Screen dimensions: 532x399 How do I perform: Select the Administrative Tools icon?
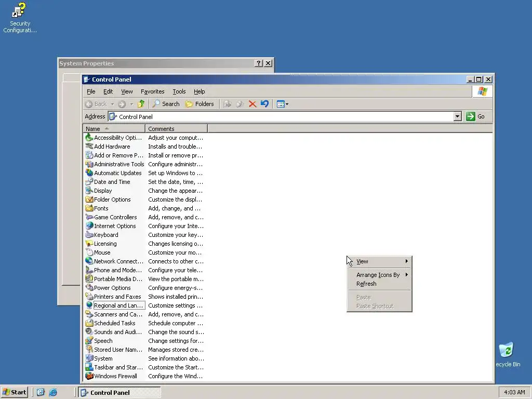(x=89, y=164)
